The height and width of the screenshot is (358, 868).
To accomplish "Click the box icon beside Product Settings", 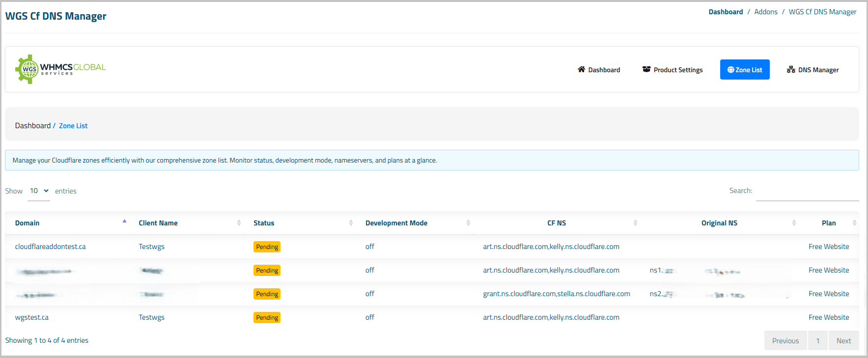I will click(646, 70).
